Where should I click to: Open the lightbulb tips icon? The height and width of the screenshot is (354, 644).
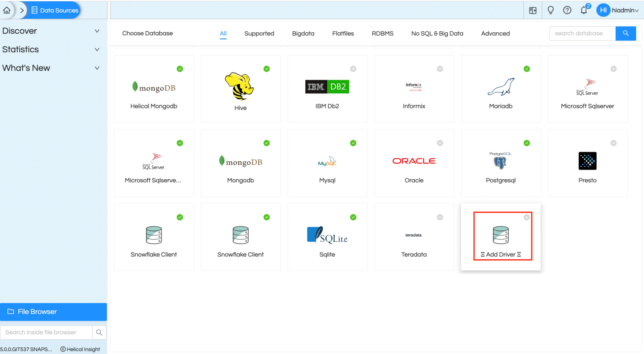[551, 10]
